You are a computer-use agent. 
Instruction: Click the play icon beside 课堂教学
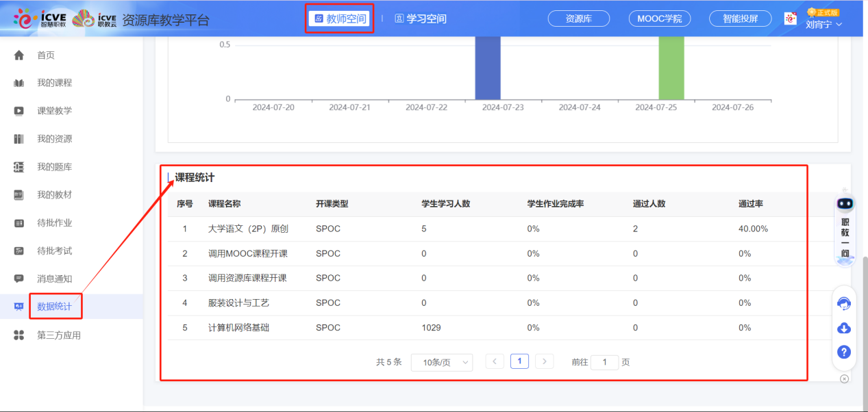[19, 111]
